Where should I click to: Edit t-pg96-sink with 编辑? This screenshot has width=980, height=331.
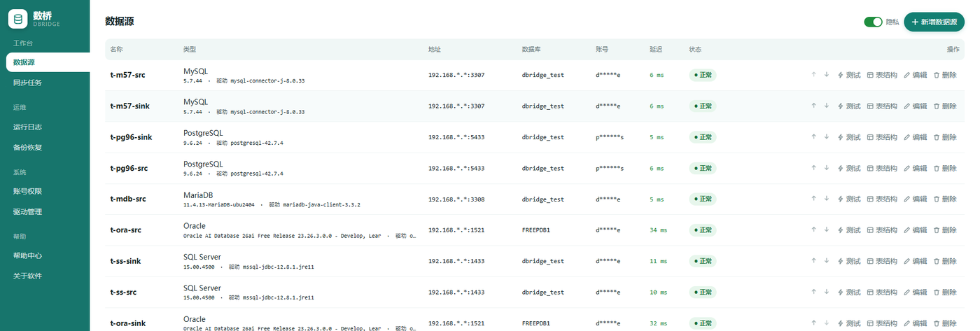916,137
